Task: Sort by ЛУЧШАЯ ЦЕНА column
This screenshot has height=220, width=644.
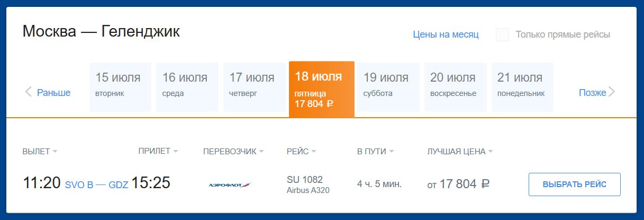Action: click(x=460, y=152)
